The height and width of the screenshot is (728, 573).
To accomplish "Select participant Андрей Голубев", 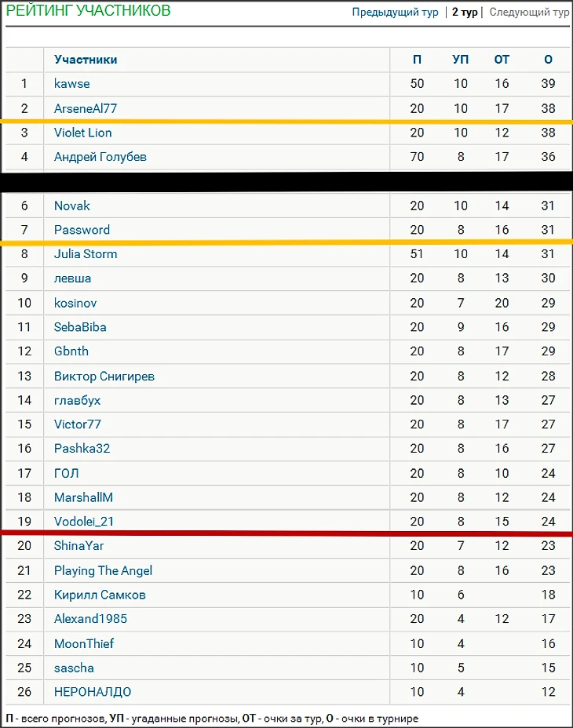I will point(100,157).
